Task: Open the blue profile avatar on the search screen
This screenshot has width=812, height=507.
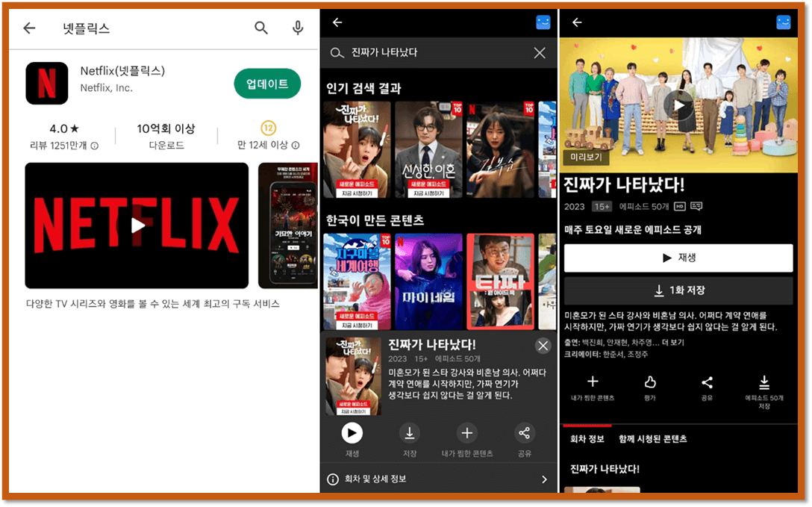Action: point(543,22)
